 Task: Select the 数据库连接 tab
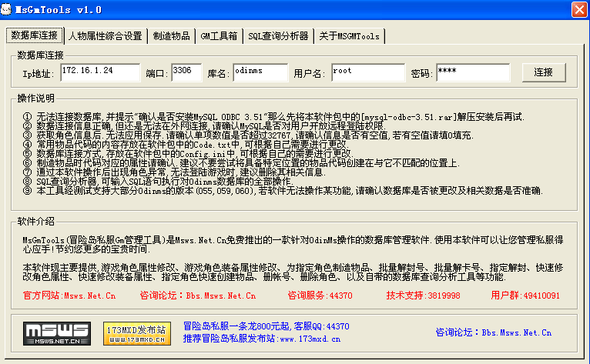coord(34,35)
